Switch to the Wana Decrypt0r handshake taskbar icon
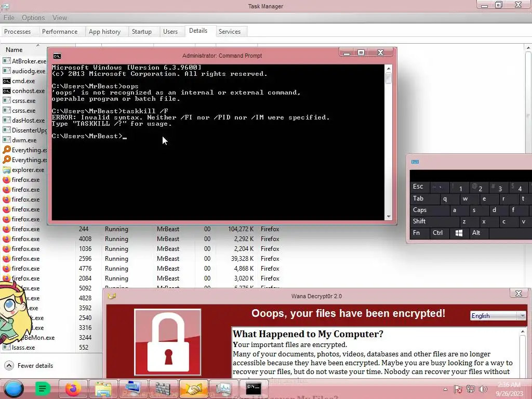The image size is (532, 399). [193, 389]
